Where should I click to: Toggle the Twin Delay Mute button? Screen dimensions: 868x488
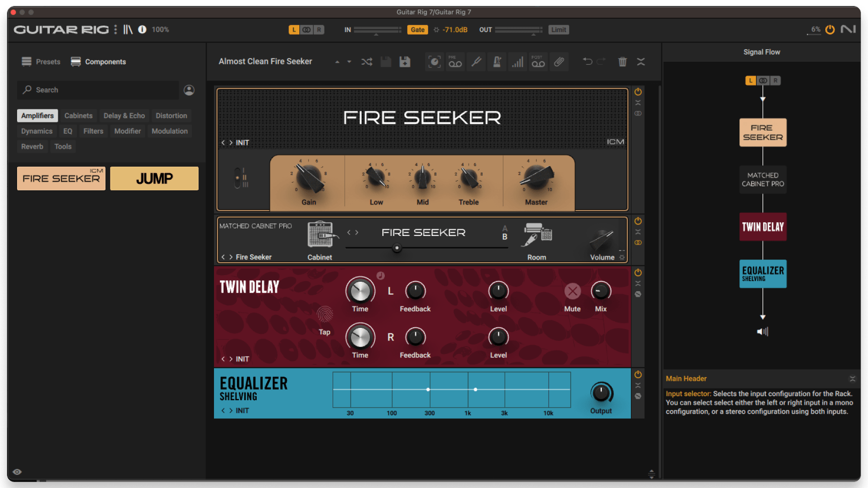[x=573, y=291]
